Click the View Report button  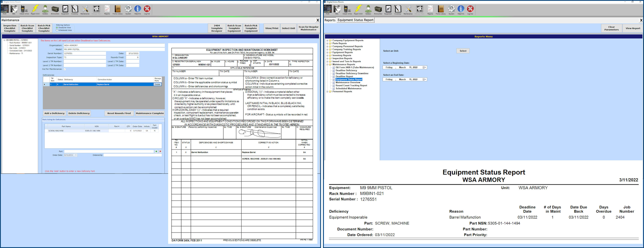[x=633, y=28]
